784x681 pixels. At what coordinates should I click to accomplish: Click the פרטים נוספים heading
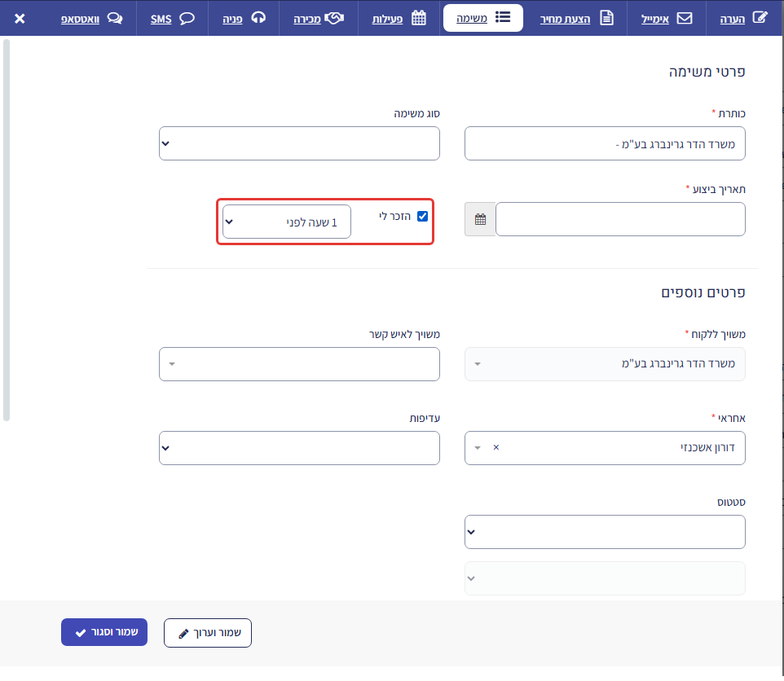pos(703,292)
